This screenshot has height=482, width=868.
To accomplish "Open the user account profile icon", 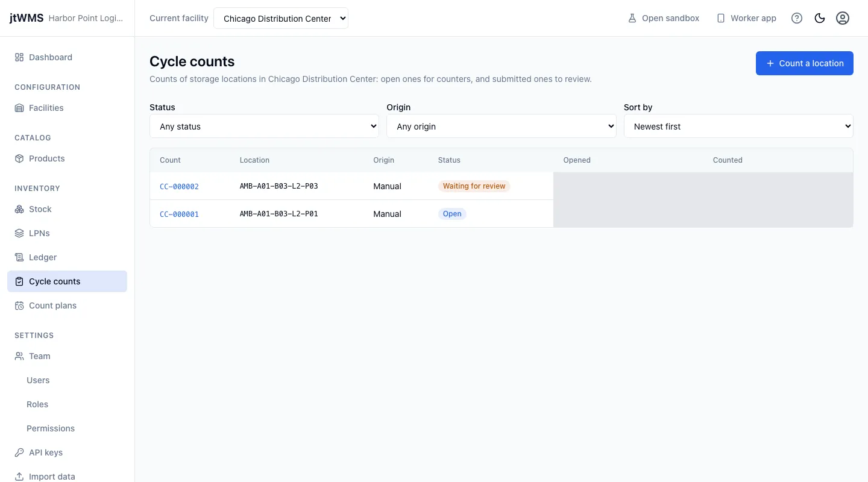I will [843, 18].
